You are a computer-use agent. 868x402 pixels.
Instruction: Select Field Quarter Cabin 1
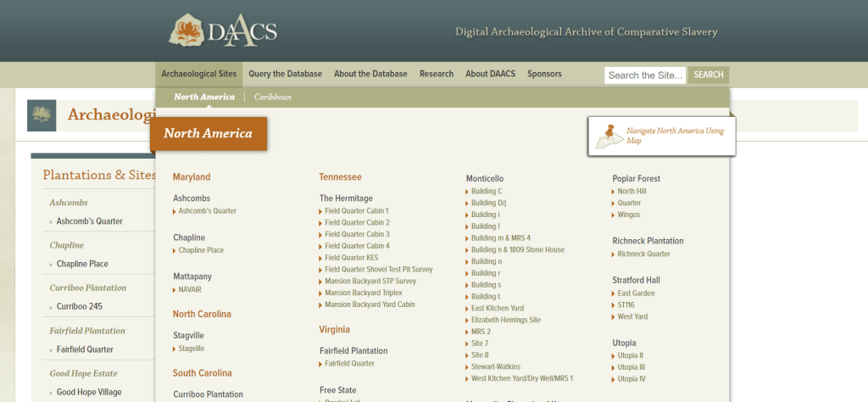click(356, 210)
